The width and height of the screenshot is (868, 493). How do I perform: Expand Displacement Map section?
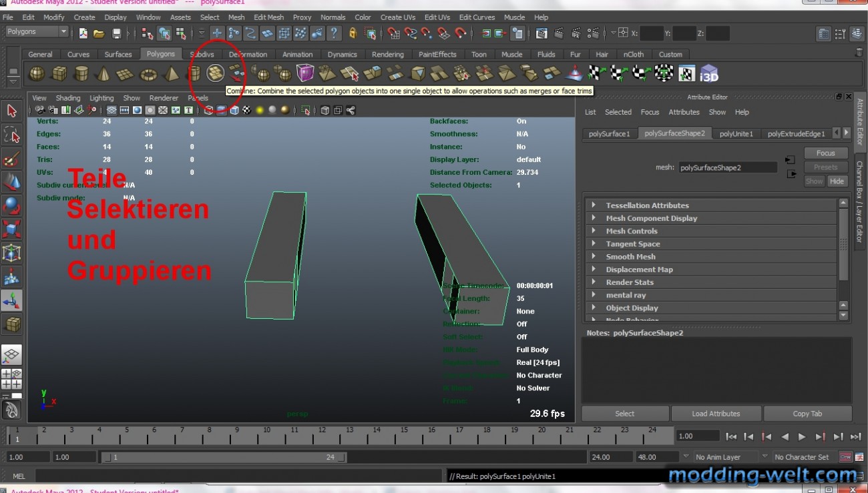[710, 270]
